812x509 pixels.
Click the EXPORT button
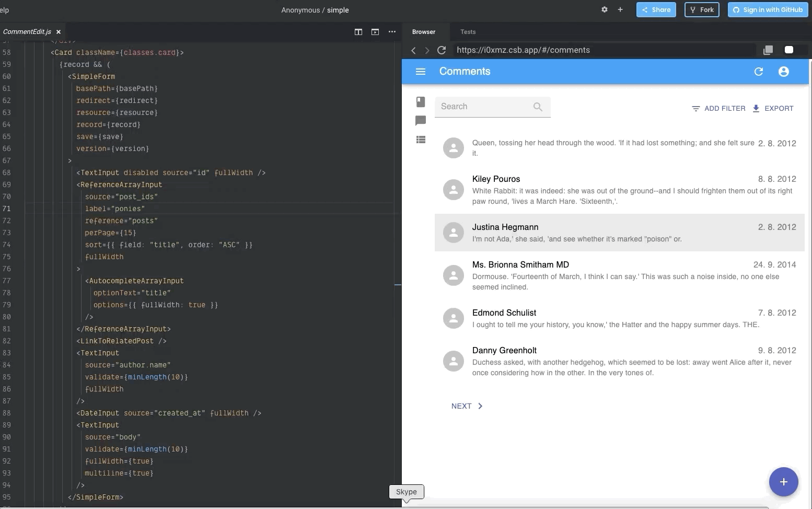(773, 109)
